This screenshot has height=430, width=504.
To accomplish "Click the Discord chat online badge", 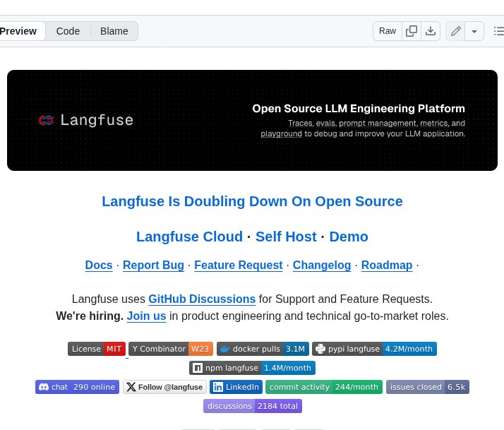I will click(77, 387).
